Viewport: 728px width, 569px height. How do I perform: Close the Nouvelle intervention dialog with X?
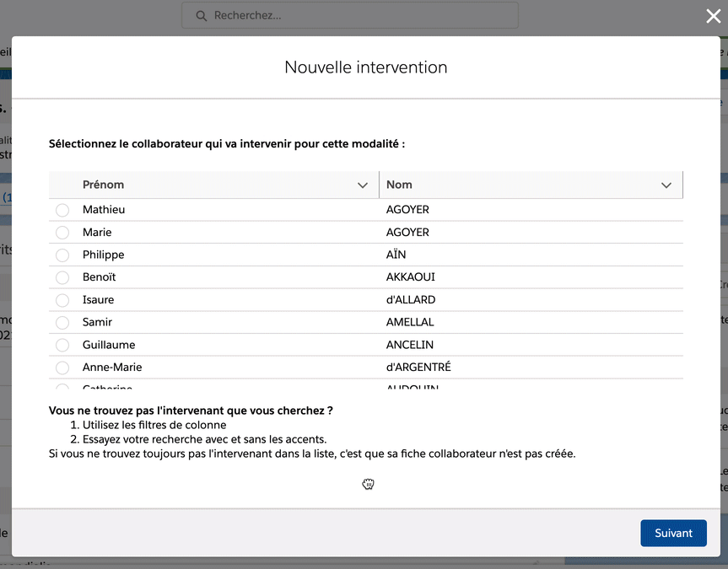click(x=713, y=16)
